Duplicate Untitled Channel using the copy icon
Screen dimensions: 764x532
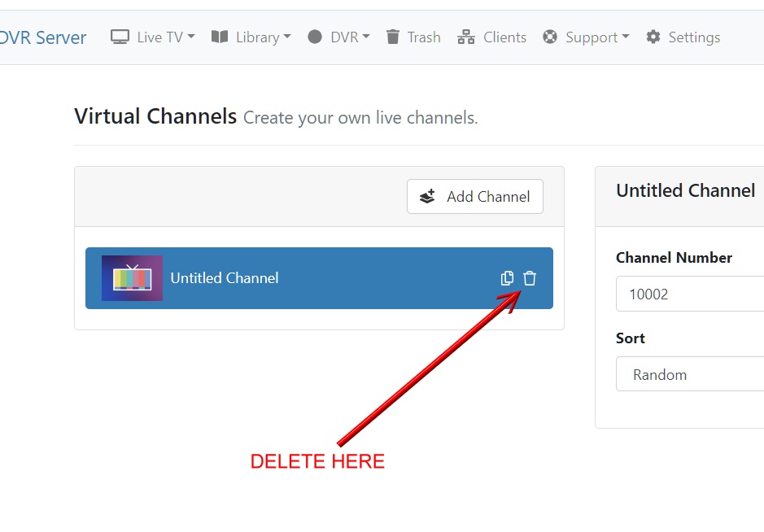coord(508,278)
